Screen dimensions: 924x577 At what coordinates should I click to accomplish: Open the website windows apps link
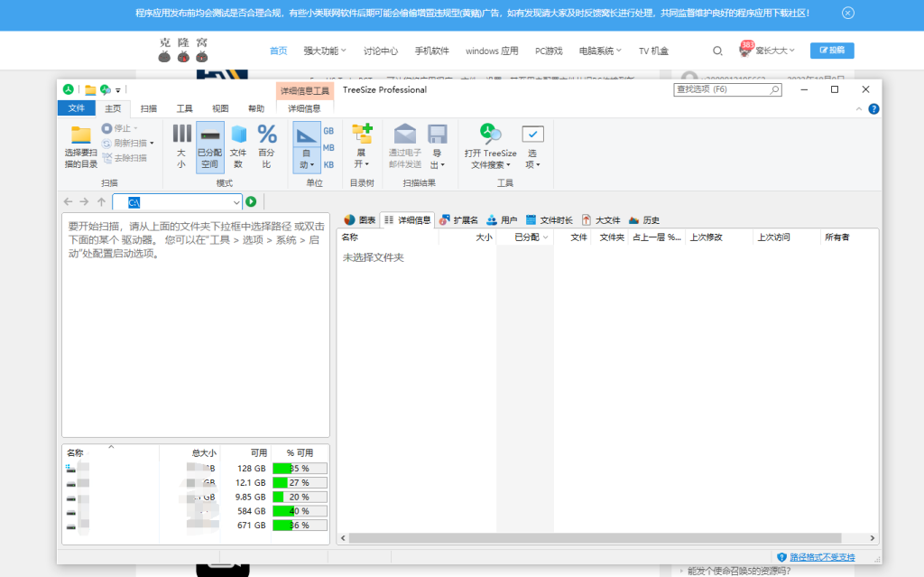[492, 51]
